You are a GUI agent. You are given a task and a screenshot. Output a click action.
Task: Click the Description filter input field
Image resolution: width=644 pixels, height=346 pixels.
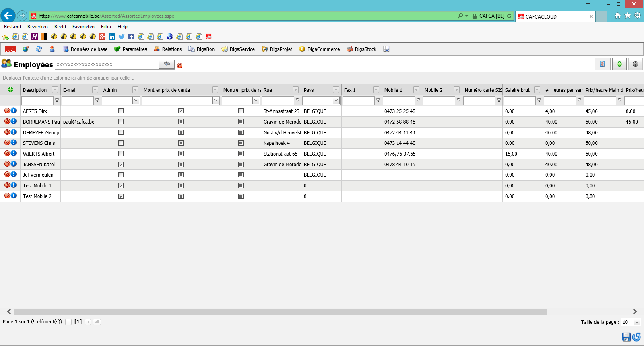point(37,100)
